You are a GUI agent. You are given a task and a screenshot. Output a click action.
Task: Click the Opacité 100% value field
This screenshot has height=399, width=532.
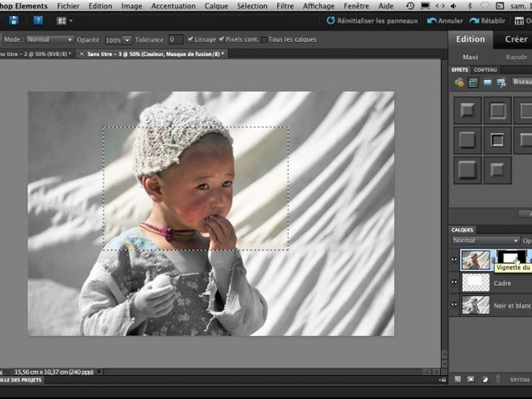pos(113,40)
